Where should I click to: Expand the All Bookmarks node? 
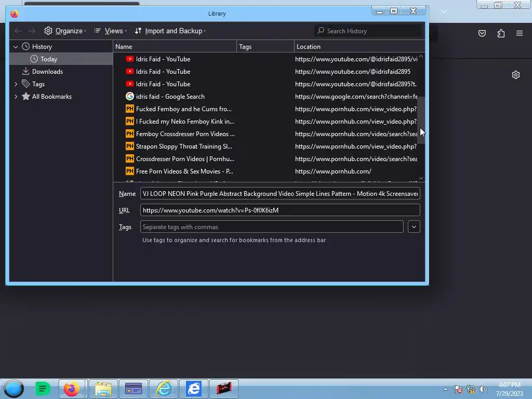(16, 97)
